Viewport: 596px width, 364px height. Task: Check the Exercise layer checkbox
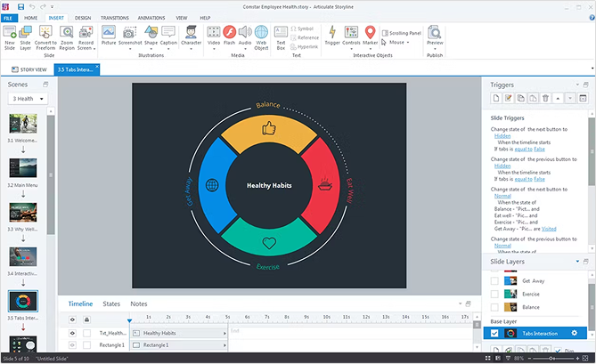click(495, 293)
